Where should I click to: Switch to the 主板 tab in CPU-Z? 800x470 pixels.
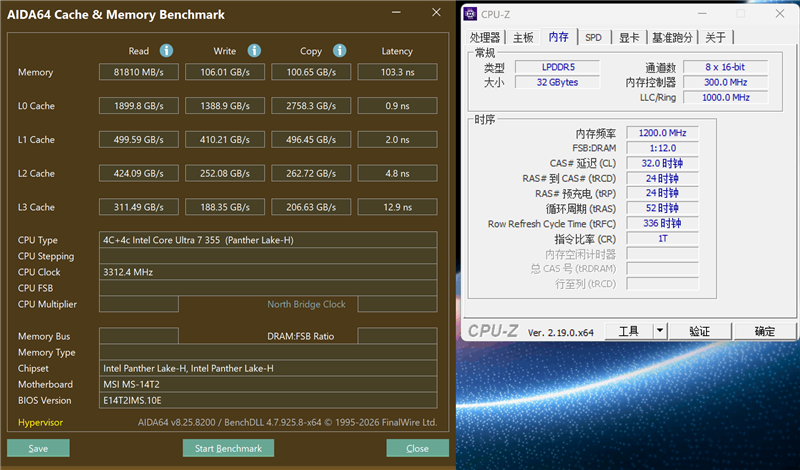pyautogui.click(x=523, y=37)
